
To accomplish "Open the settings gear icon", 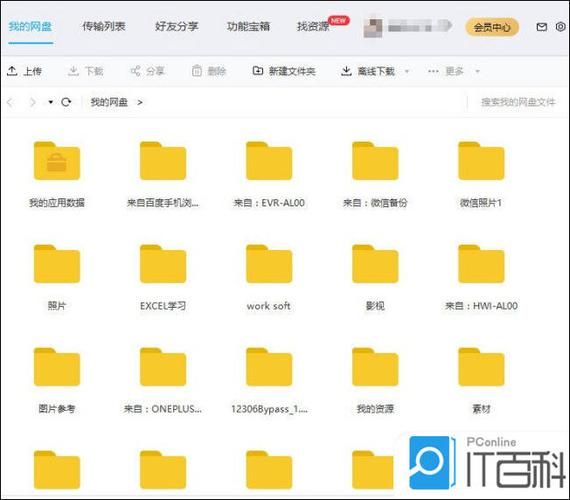I will (561, 27).
